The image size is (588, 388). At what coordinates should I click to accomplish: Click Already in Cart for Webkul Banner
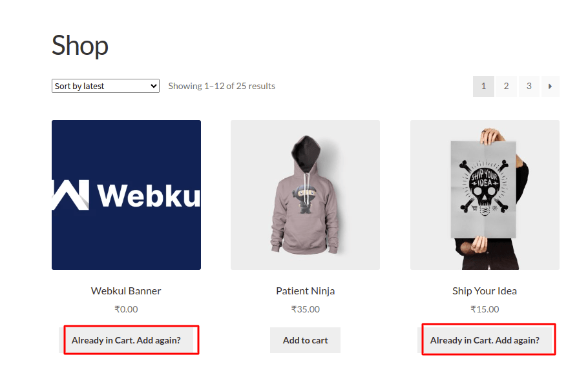coord(131,340)
